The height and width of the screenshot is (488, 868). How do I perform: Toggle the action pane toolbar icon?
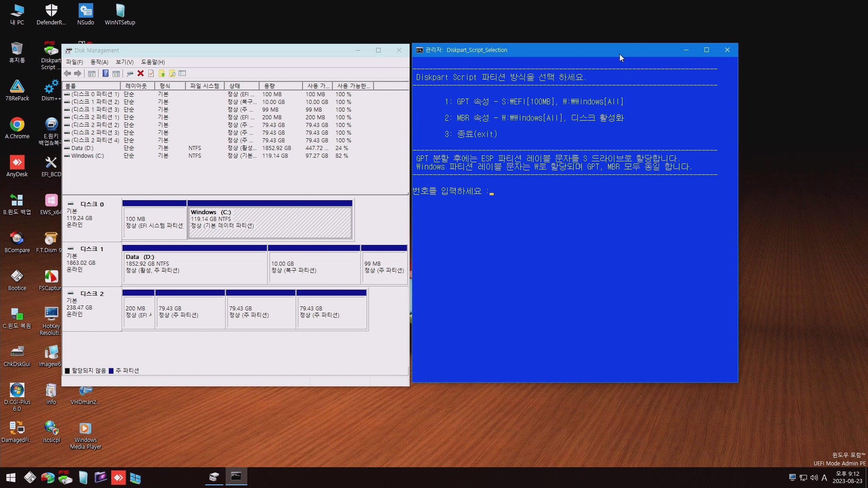point(116,74)
